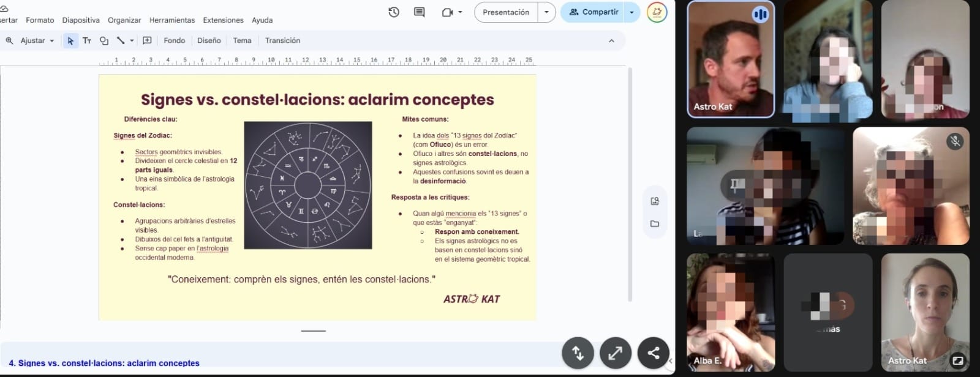Select the cursor pointer tool
This screenshot has width=980, height=377.
70,40
